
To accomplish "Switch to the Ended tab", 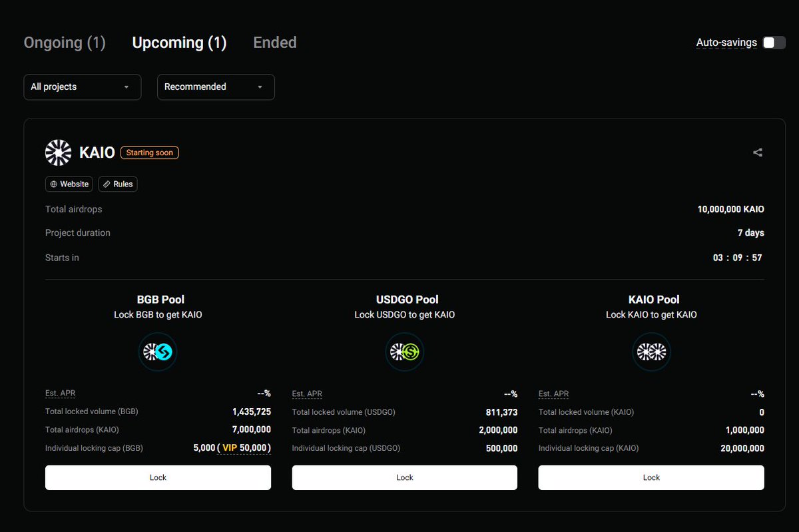I will click(275, 43).
